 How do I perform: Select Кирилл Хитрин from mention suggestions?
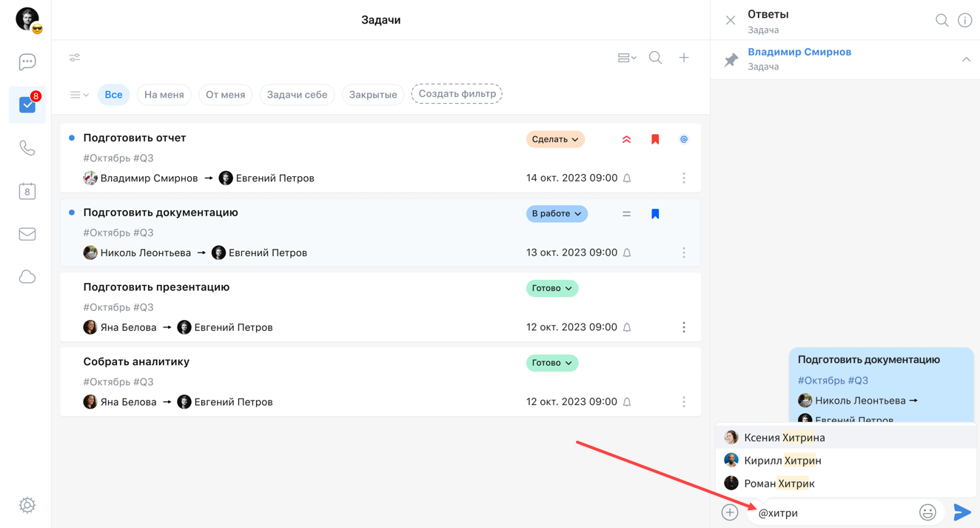782,461
